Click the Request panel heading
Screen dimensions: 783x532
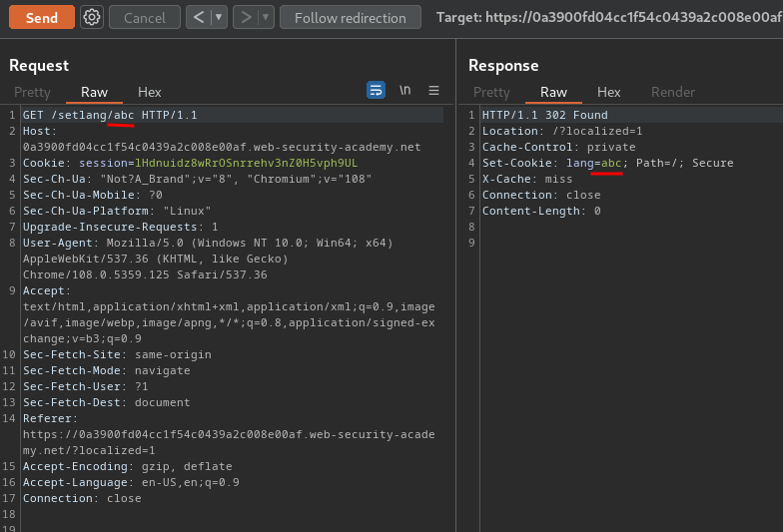tap(39, 66)
